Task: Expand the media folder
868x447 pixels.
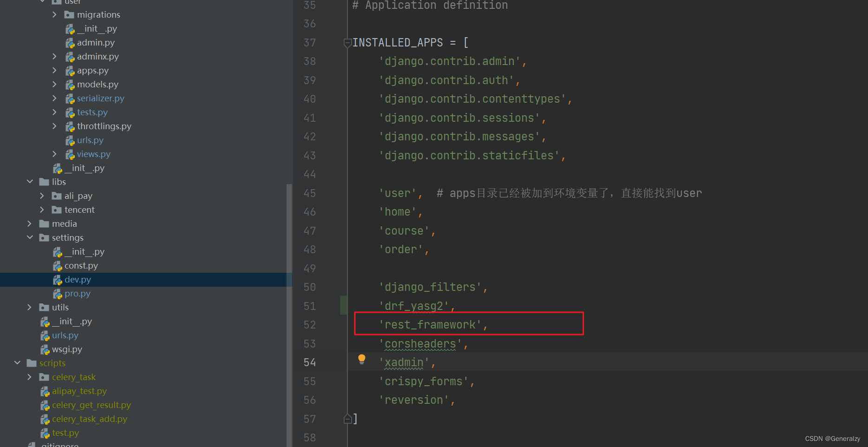Action: [x=30, y=224]
